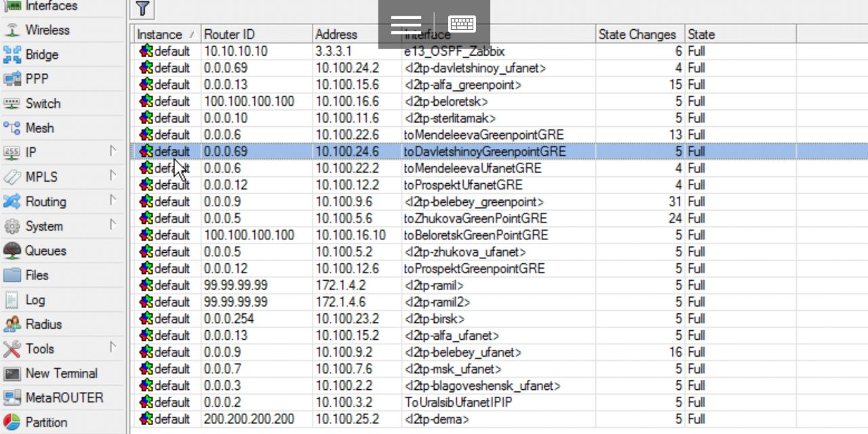Click neighbor icon in e13_OSPF_Zabbix row
The width and height of the screenshot is (868, 434).
[146, 51]
